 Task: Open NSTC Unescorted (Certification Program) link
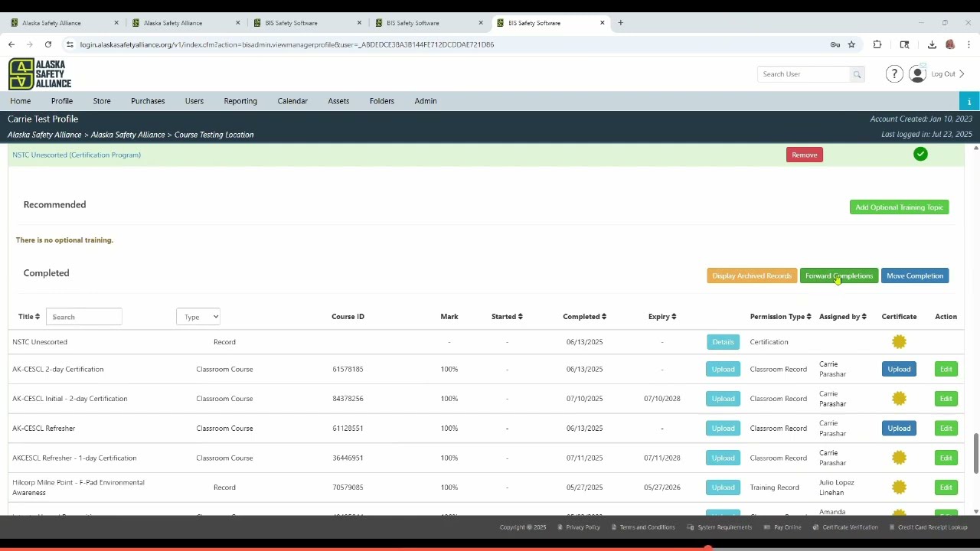[x=77, y=155]
